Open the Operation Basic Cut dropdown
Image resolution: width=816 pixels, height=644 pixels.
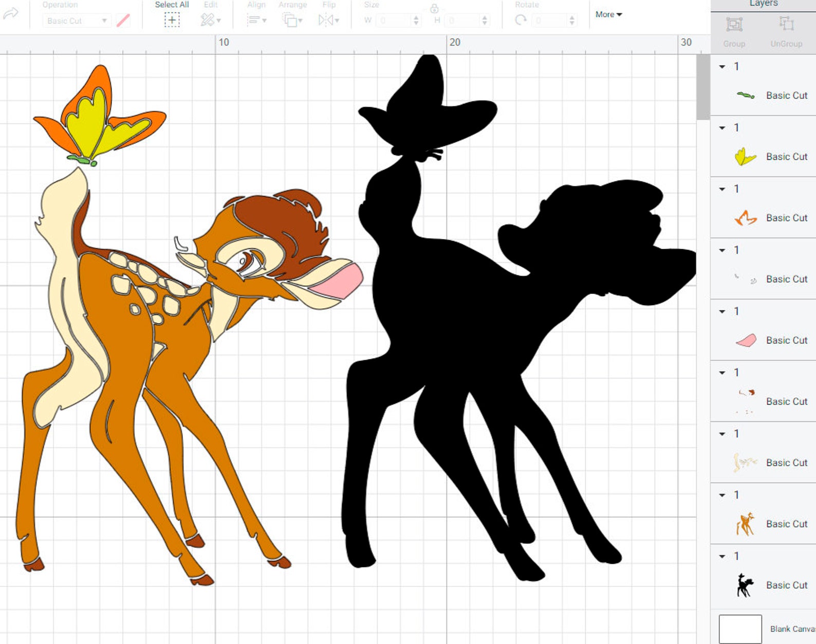(77, 21)
